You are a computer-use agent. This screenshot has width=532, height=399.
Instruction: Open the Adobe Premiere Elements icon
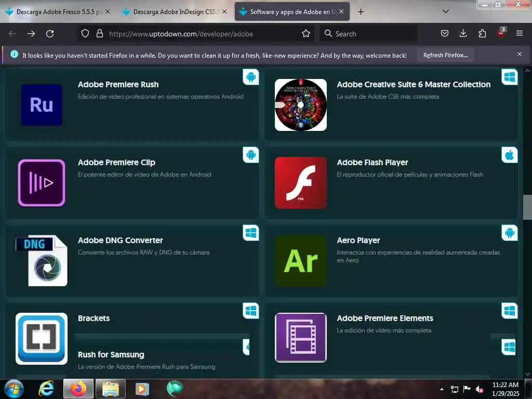point(301,338)
